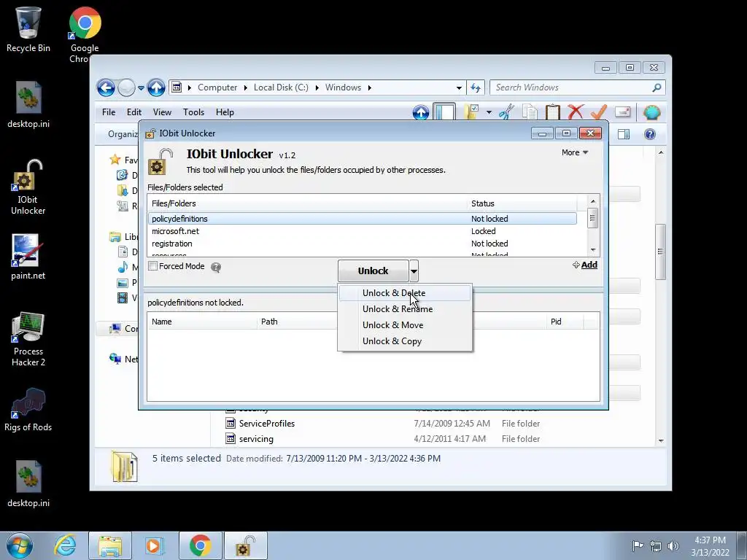This screenshot has height=560, width=747.
Task: Open the More dropdown in IObit Unlocker
Action: click(x=575, y=152)
